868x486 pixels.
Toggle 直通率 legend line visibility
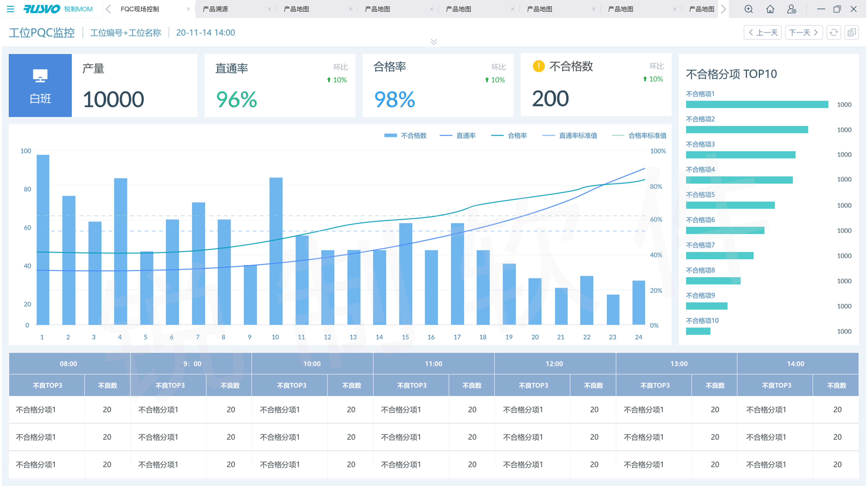pos(458,136)
